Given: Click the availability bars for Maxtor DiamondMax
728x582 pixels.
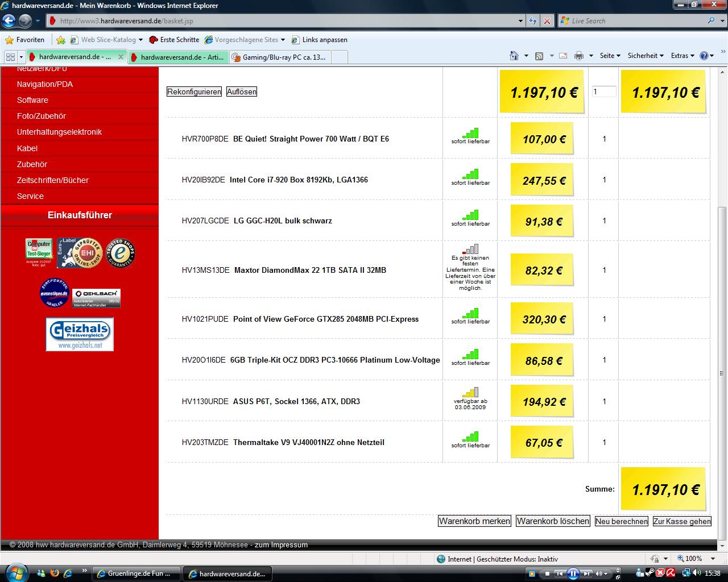Looking at the screenshot, I should click(x=470, y=249).
